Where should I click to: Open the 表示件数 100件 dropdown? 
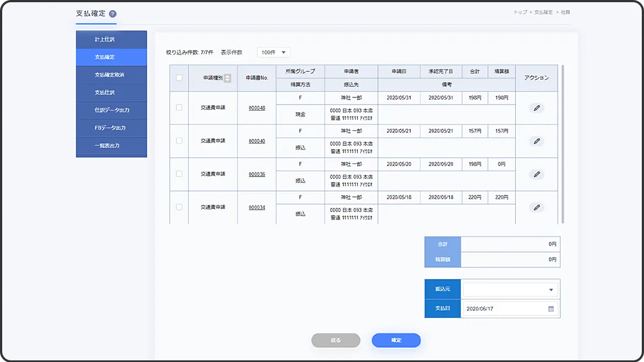274,52
